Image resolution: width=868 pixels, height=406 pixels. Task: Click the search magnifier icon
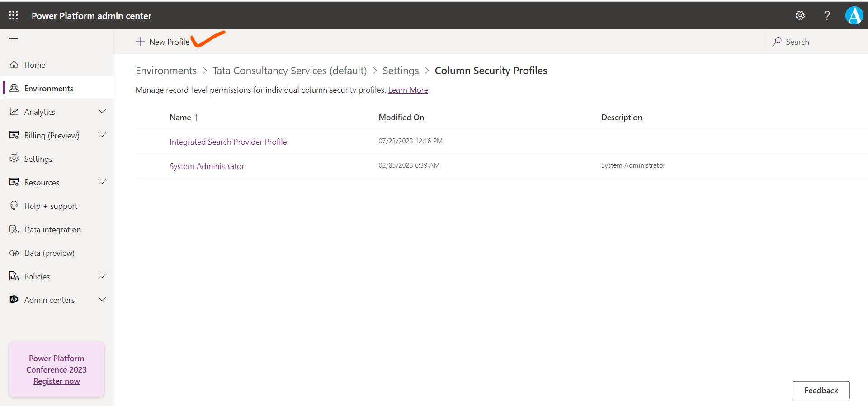pyautogui.click(x=777, y=42)
